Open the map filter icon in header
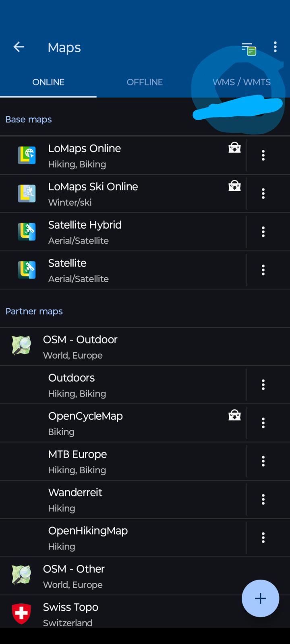Image resolution: width=290 pixels, height=644 pixels. pos(249,49)
